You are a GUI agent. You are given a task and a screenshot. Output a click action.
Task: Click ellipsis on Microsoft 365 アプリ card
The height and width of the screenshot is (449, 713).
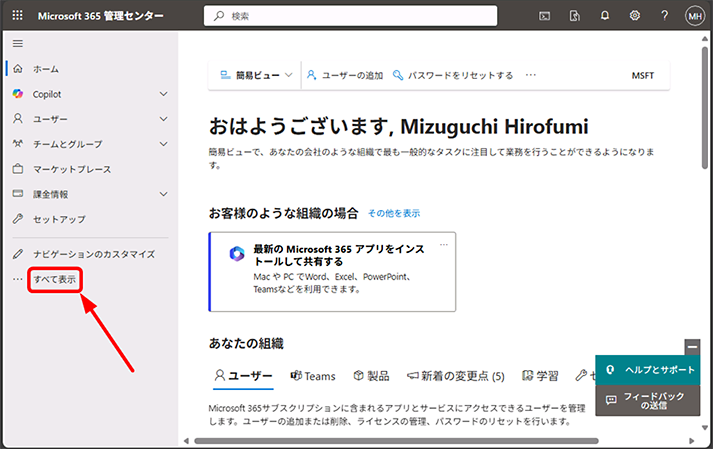coord(444,245)
